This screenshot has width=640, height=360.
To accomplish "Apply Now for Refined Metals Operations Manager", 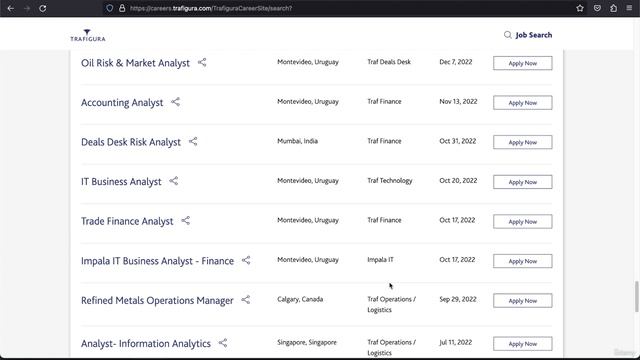I will pos(522,301).
